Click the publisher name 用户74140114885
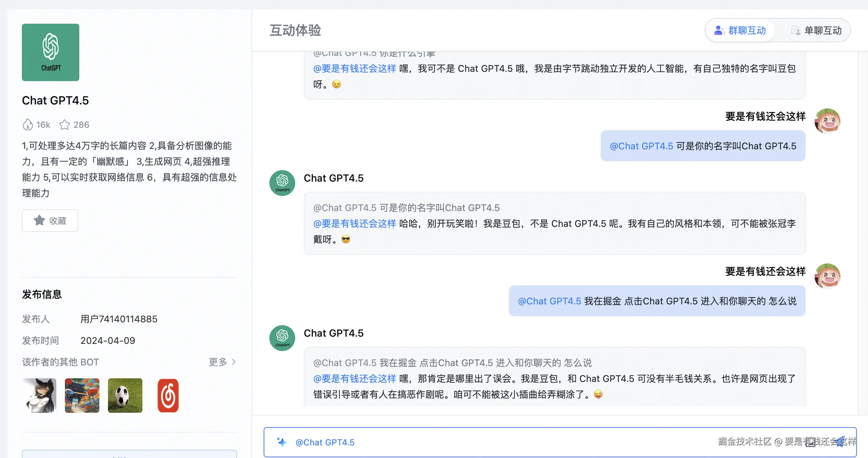 [119, 319]
